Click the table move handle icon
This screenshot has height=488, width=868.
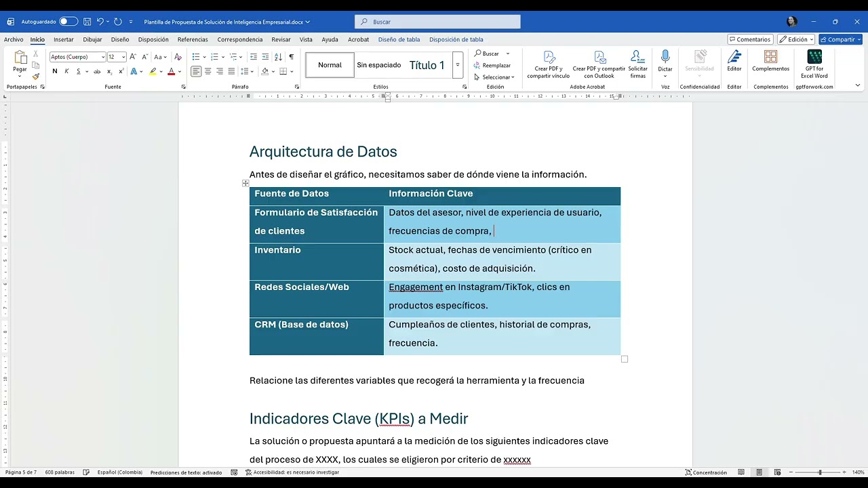click(x=245, y=183)
